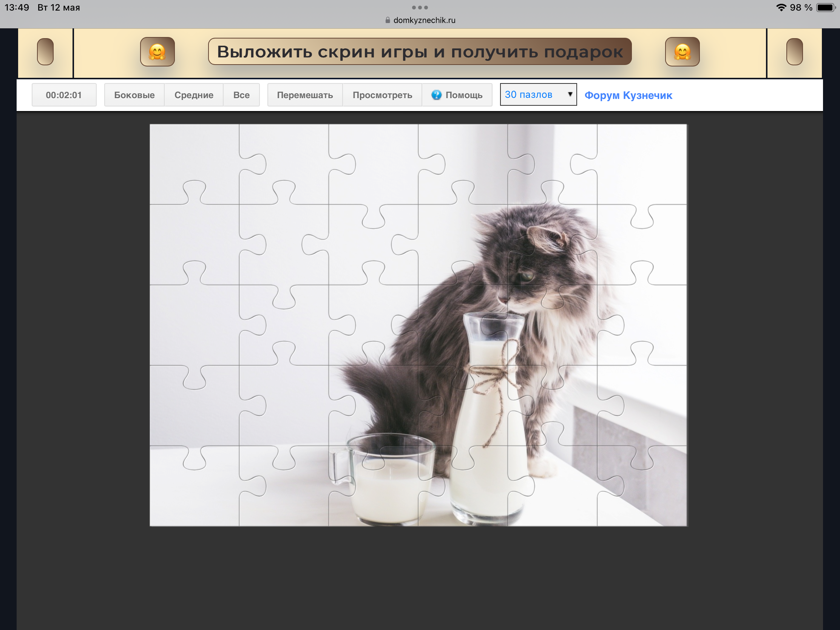Click the far-right rounded banner knob

tap(794, 52)
